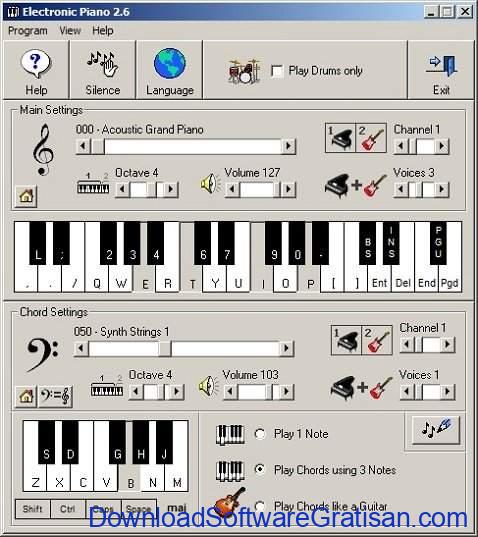Viewport: 478px width, 537px height.
Task: Open the notes recorder pen icon
Action: (436, 429)
